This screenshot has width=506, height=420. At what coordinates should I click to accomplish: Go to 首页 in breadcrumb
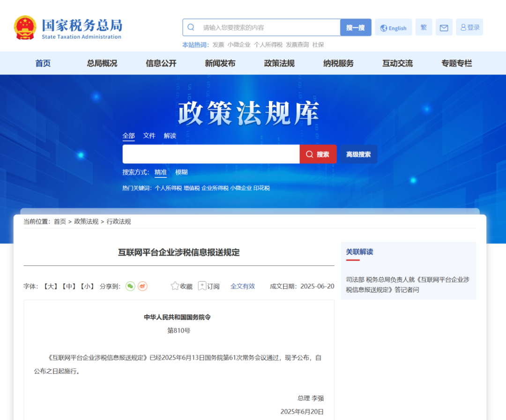click(60, 221)
